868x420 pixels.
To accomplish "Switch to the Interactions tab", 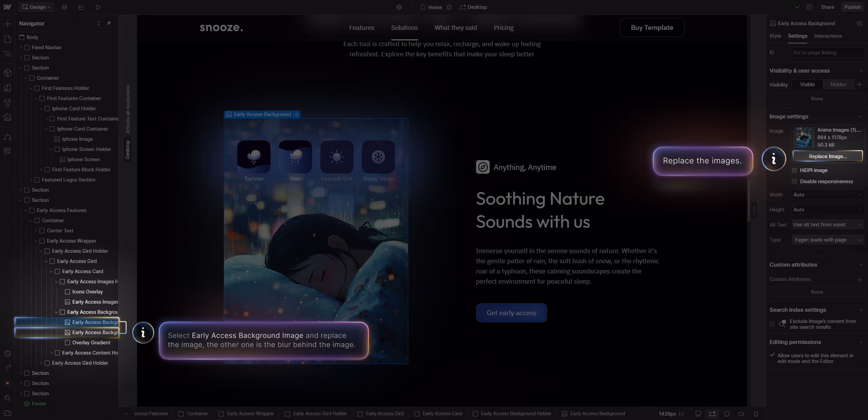I will point(828,36).
